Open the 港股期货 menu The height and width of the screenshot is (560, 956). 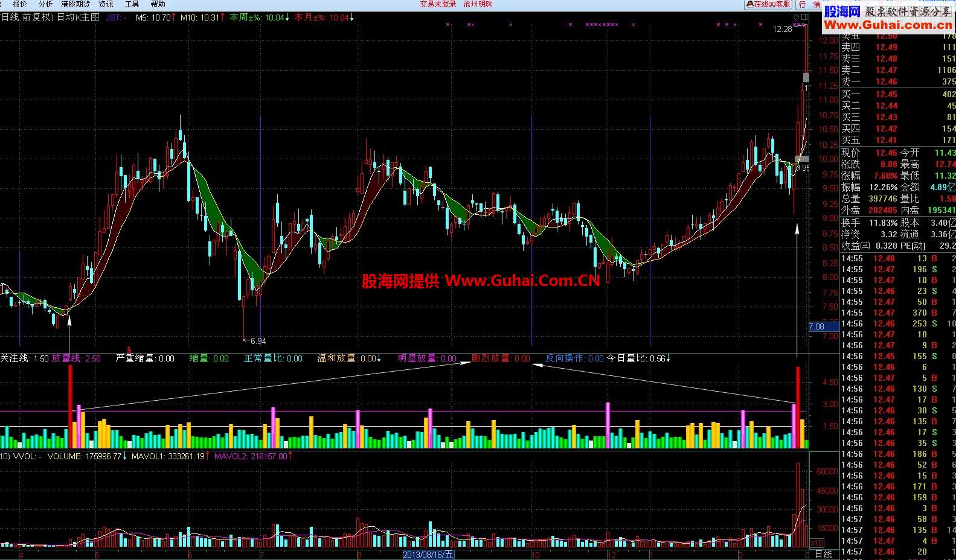(x=75, y=4)
